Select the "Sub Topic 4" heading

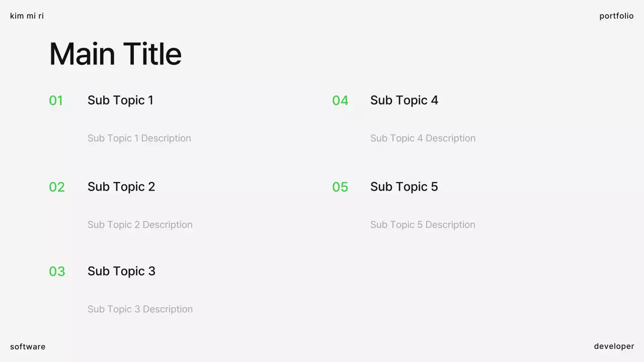[x=404, y=100]
